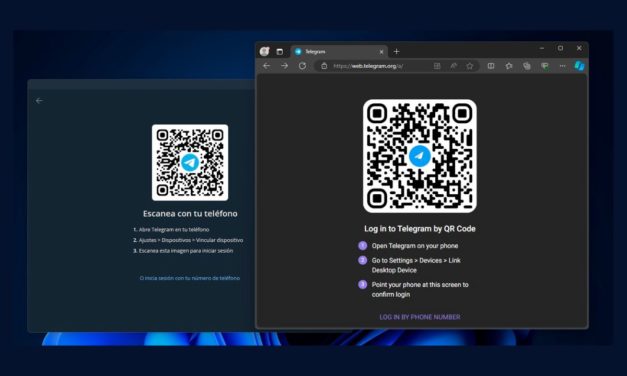Click the read aloud icon

coord(453,66)
